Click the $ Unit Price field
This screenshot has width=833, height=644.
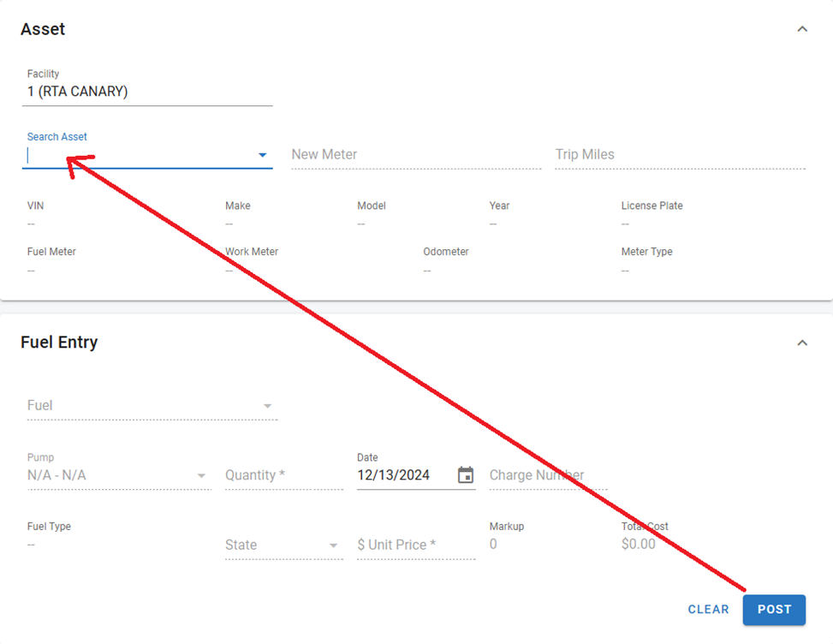point(415,546)
